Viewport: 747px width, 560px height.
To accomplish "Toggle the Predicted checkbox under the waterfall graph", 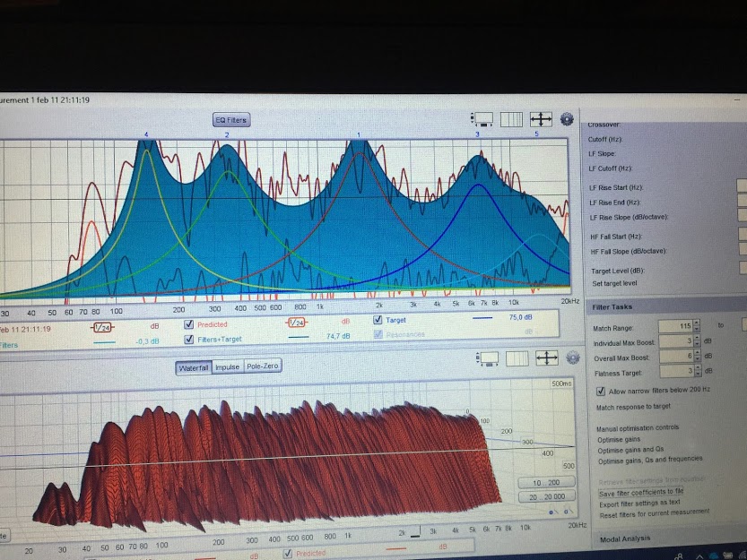I will point(288,554).
